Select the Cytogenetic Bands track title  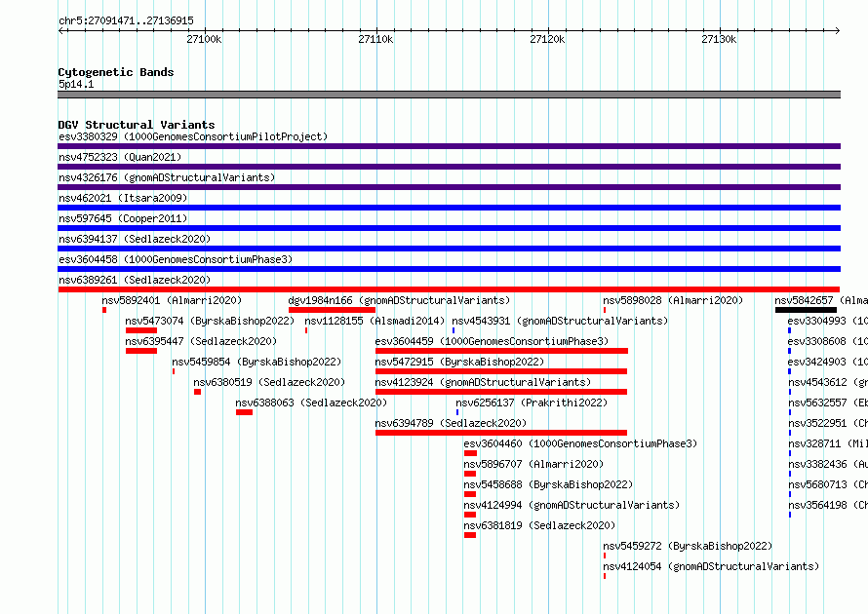click(x=116, y=72)
